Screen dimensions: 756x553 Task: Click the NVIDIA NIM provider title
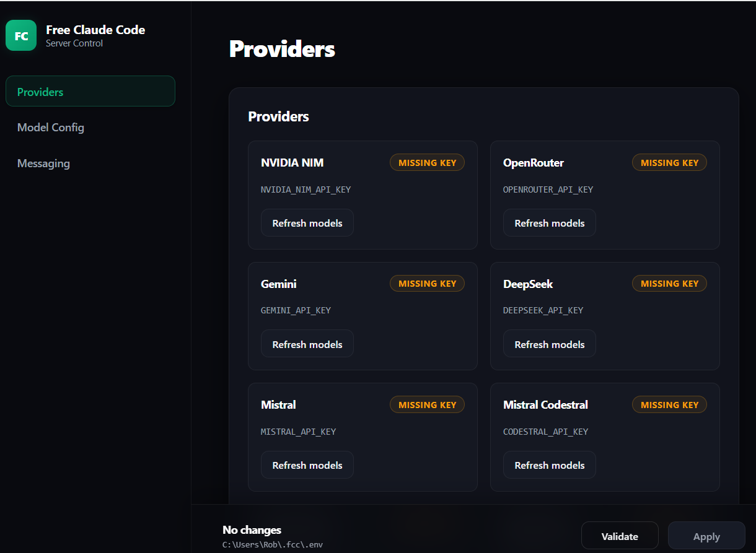(x=292, y=162)
